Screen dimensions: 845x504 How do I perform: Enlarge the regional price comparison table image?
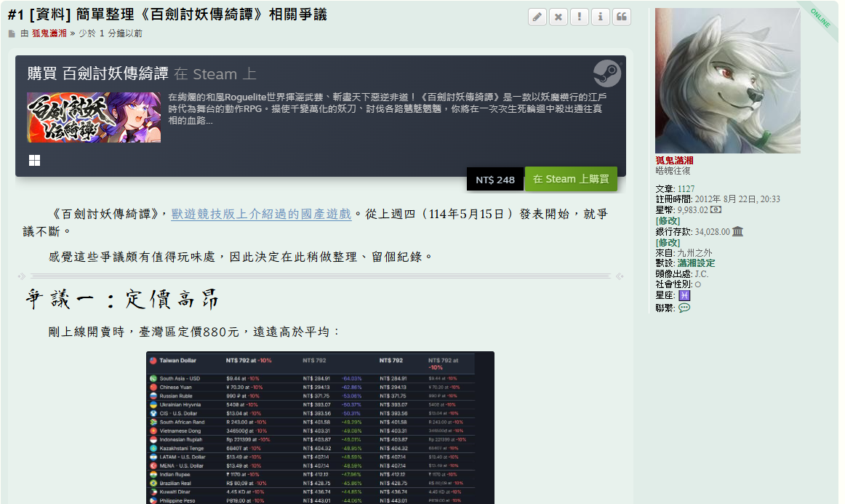pyautogui.click(x=320, y=428)
